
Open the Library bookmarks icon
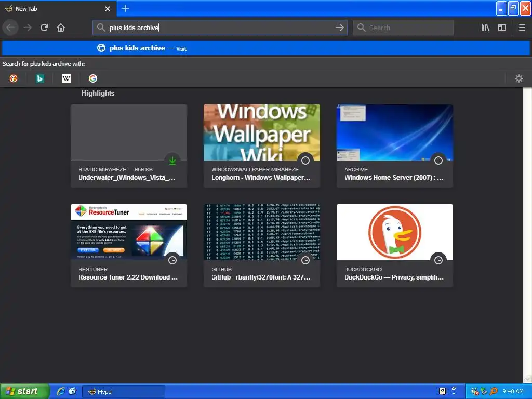coord(485,28)
